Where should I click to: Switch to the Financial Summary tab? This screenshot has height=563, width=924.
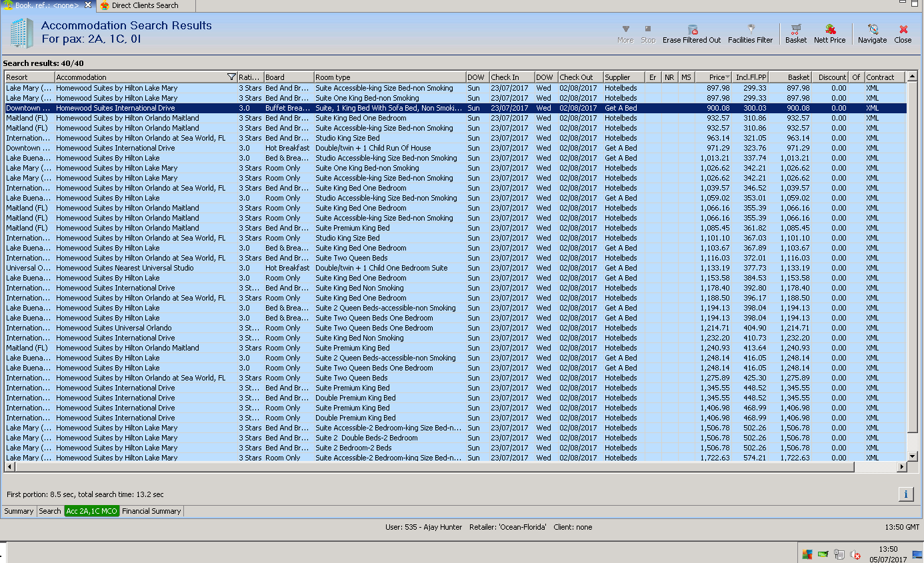pyautogui.click(x=151, y=511)
